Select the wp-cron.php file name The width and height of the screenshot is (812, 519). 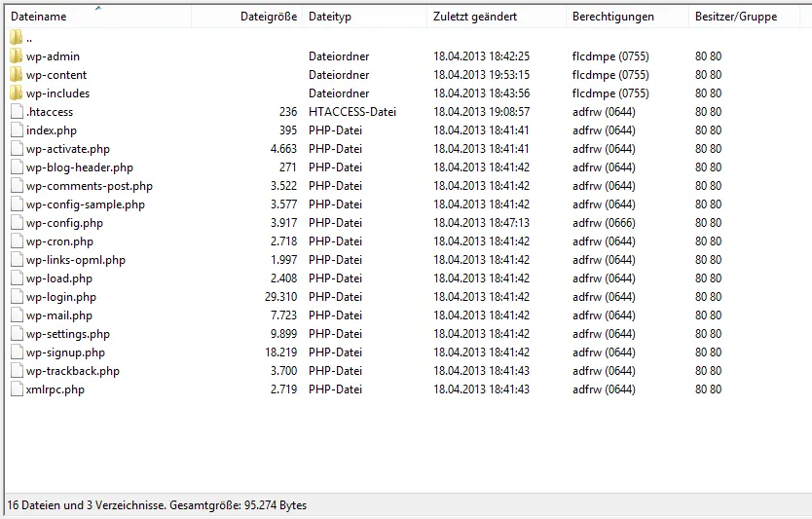(x=59, y=241)
